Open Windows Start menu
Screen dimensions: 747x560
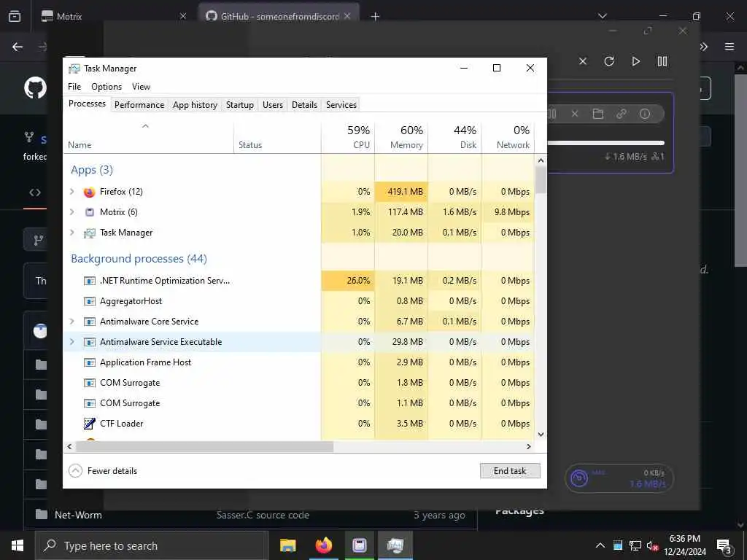coord(18,545)
